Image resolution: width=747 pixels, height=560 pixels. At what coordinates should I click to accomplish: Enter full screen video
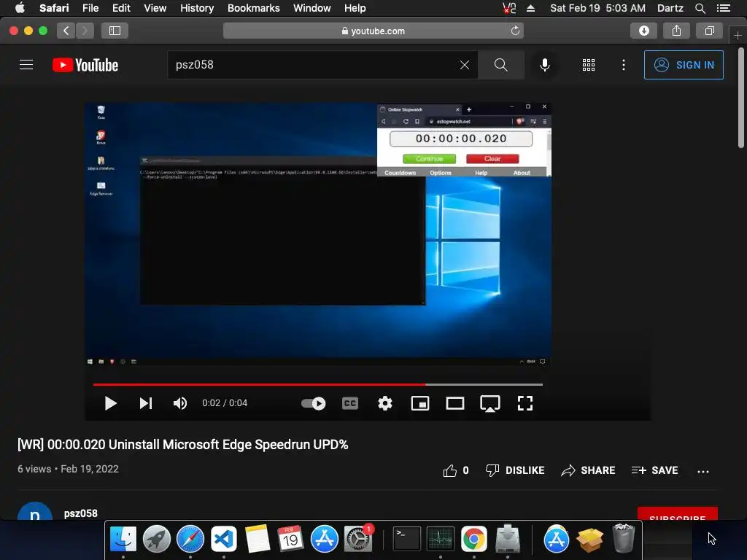525,403
